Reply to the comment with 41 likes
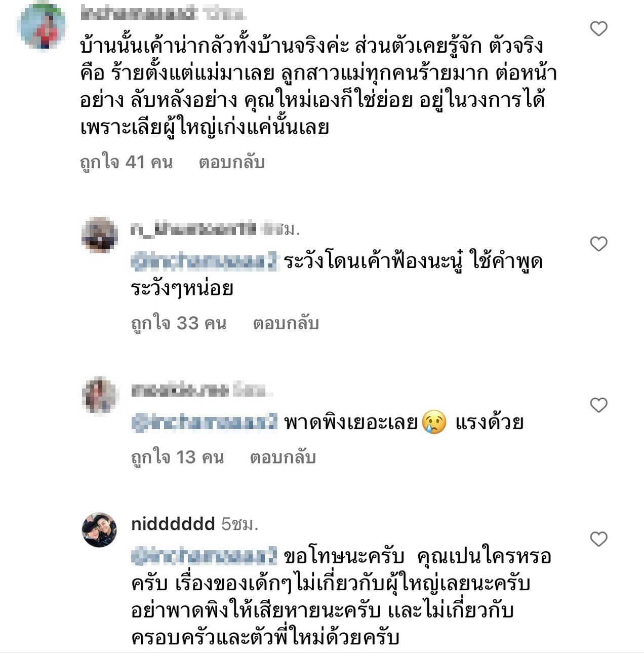 pyautogui.click(x=232, y=162)
